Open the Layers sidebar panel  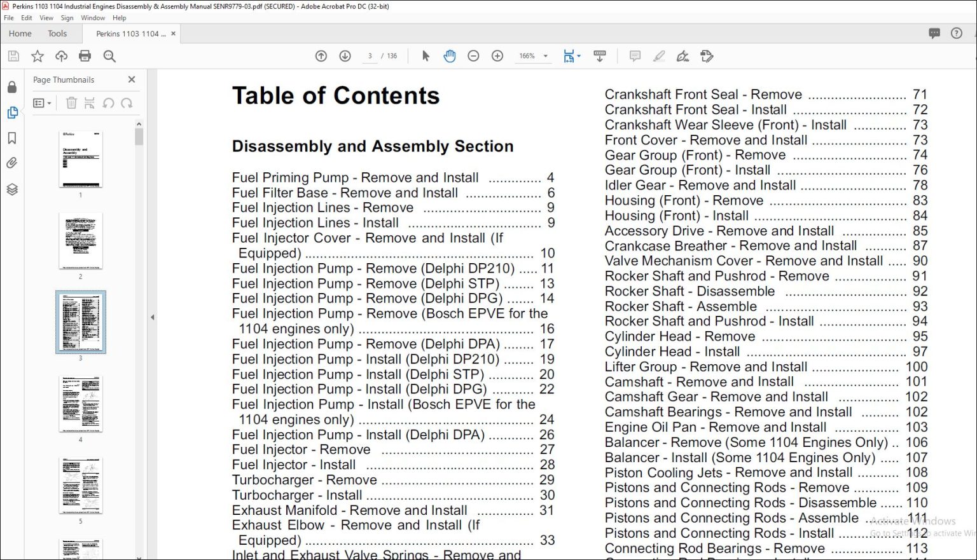[12, 189]
